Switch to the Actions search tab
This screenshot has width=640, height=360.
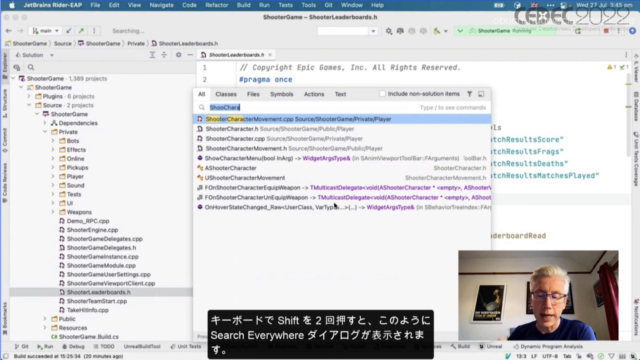pyautogui.click(x=314, y=94)
